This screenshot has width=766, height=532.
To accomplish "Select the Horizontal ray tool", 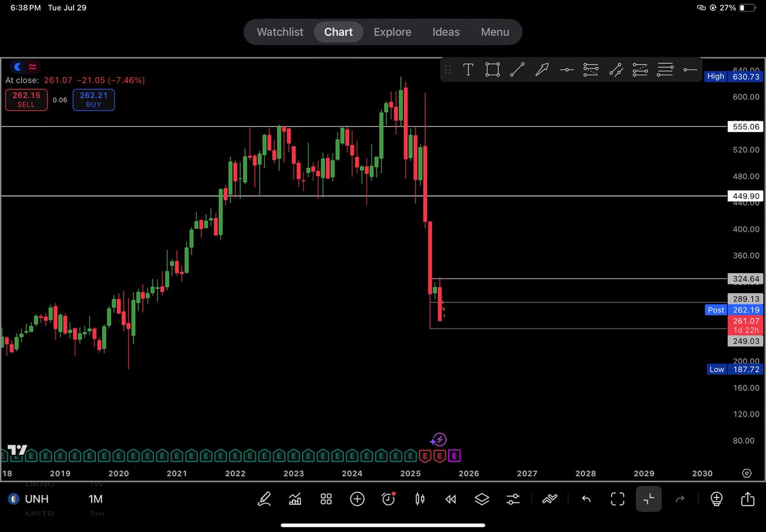I will tap(689, 70).
